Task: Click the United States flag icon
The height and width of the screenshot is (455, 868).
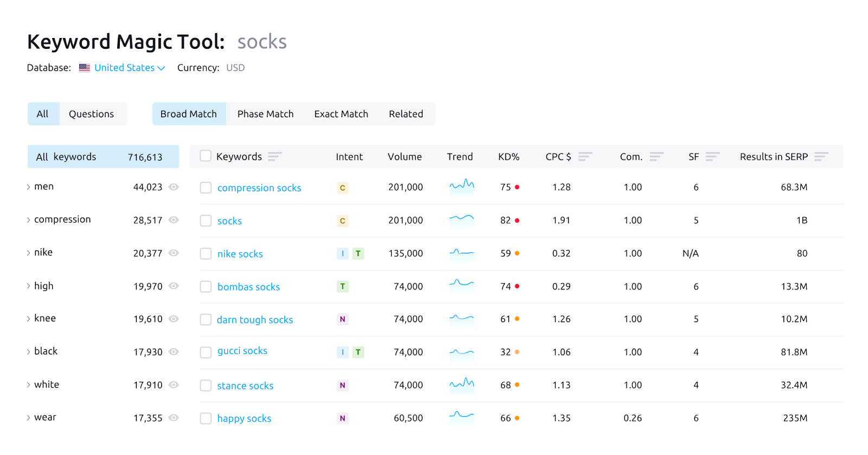Action: point(85,68)
